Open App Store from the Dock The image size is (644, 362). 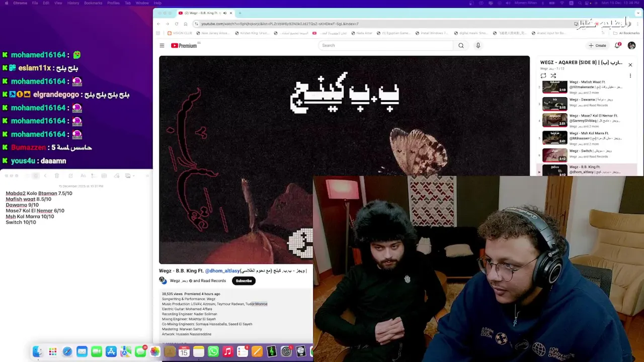coord(111,351)
